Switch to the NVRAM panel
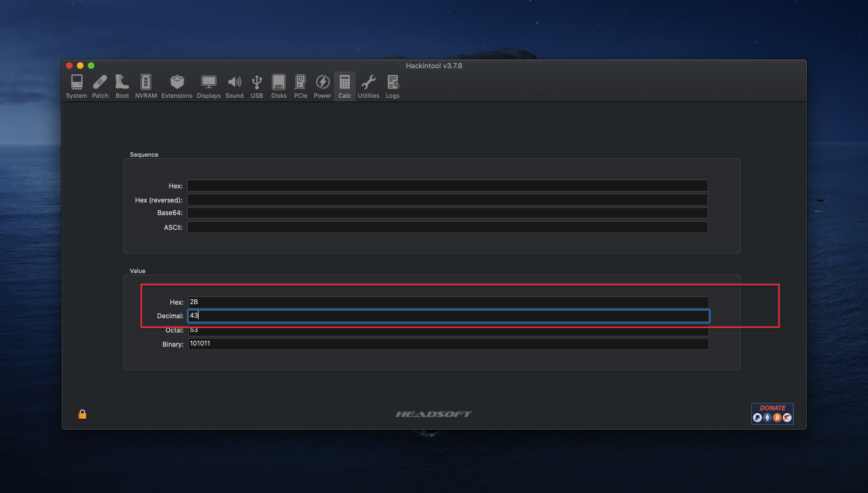Viewport: 868px width, 493px height. 146,86
